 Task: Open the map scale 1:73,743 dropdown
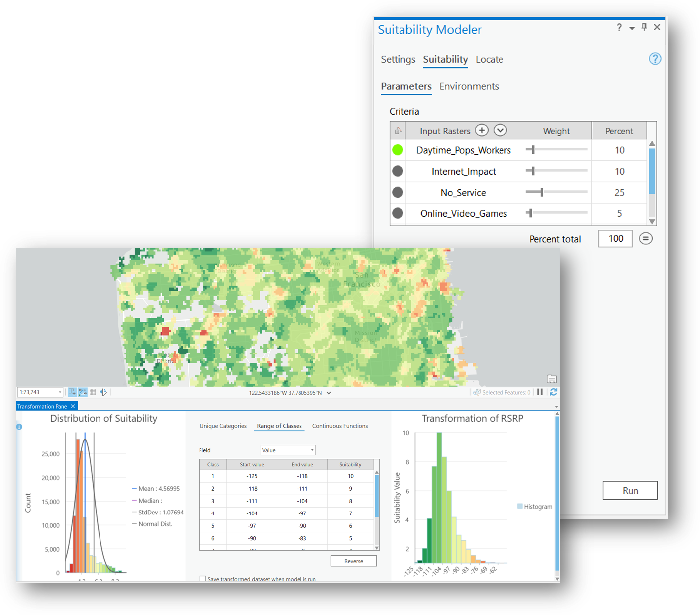click(60, 392)
